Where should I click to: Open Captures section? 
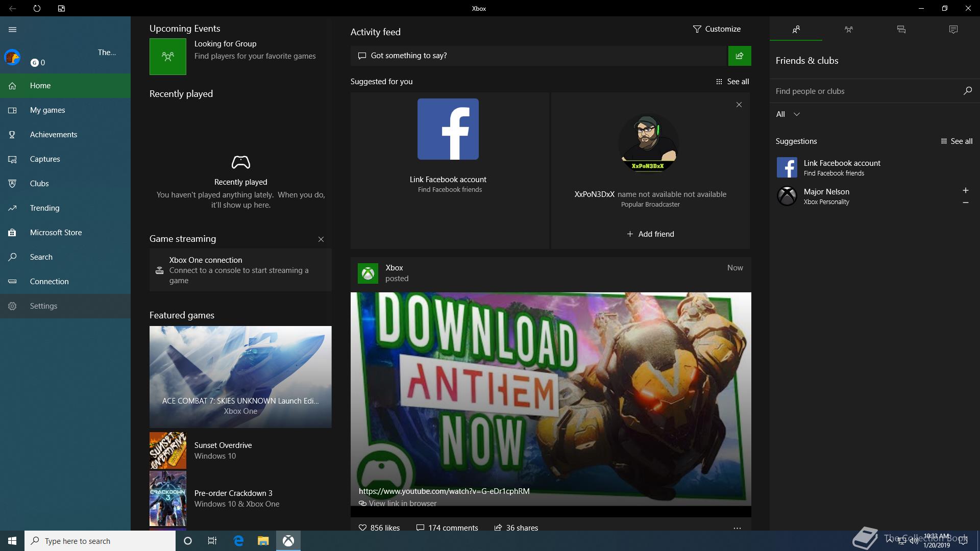(x=65, y=159)
